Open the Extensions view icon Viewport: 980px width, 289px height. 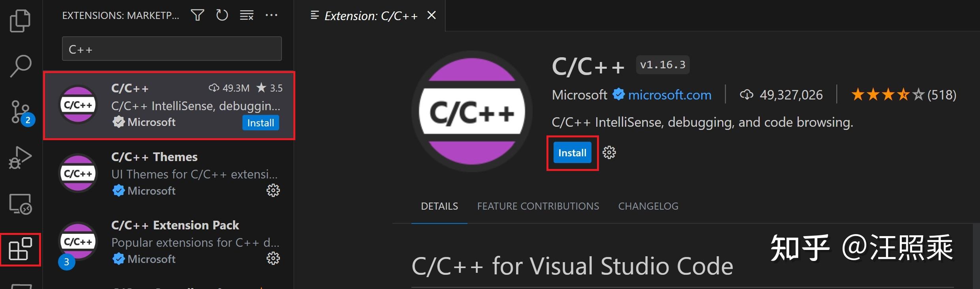[x=20, y=249]
